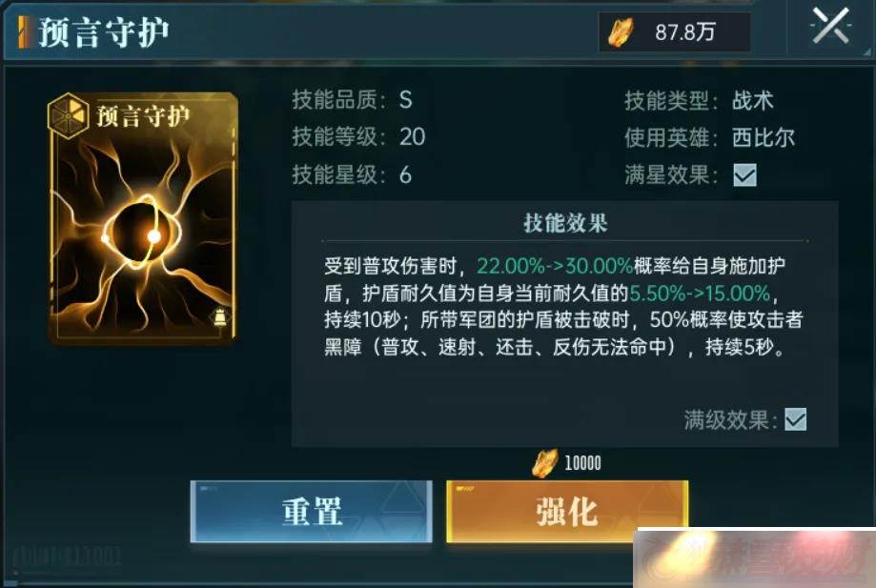Click the 强化 upgrade button
Image resolution: width=876 pixels, height=588 pixels.
(x=567, y=511)
